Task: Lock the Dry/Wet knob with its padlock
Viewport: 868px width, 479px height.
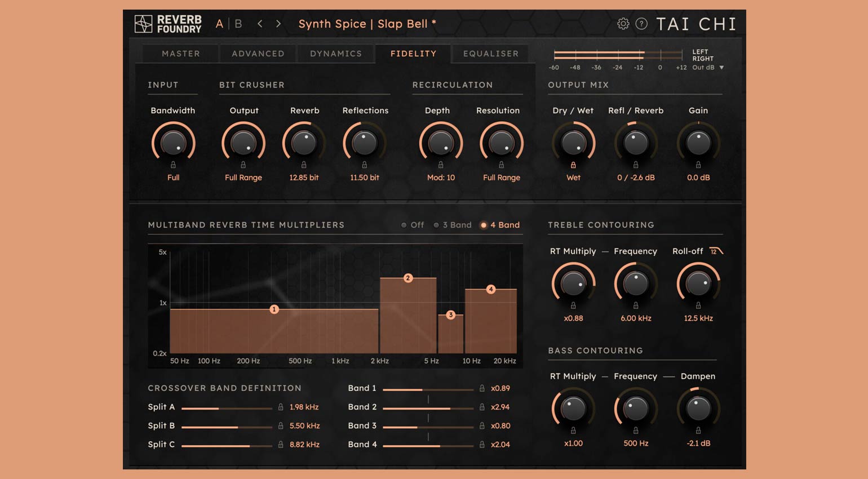Action: [x=573, y=166]
